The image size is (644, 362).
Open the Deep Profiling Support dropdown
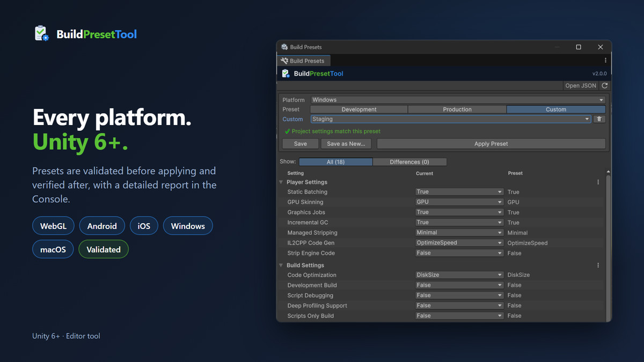click(459, 306)
